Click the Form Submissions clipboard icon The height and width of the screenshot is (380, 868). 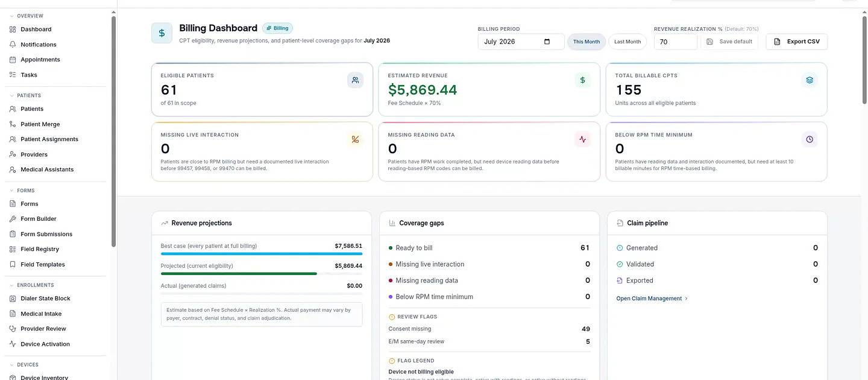[x=13, y=233]
